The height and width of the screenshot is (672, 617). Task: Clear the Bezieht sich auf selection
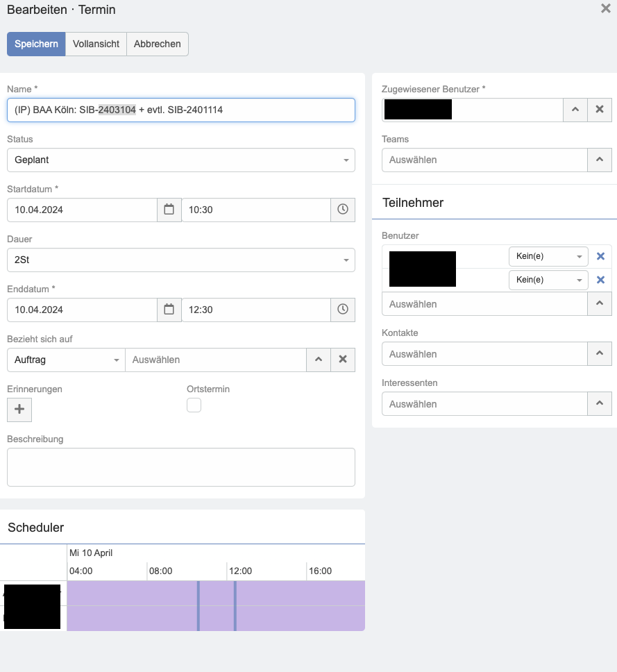point(343,360)
